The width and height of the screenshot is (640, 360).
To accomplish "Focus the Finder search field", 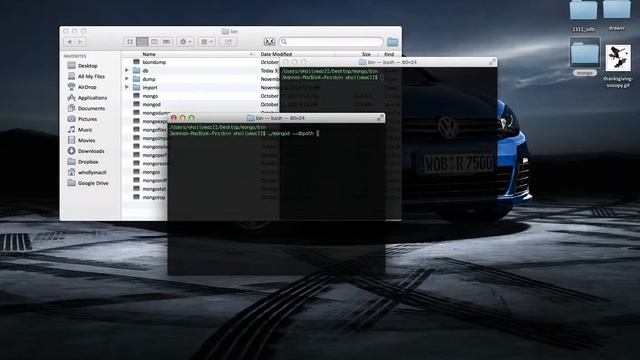I will coord(331,42).
